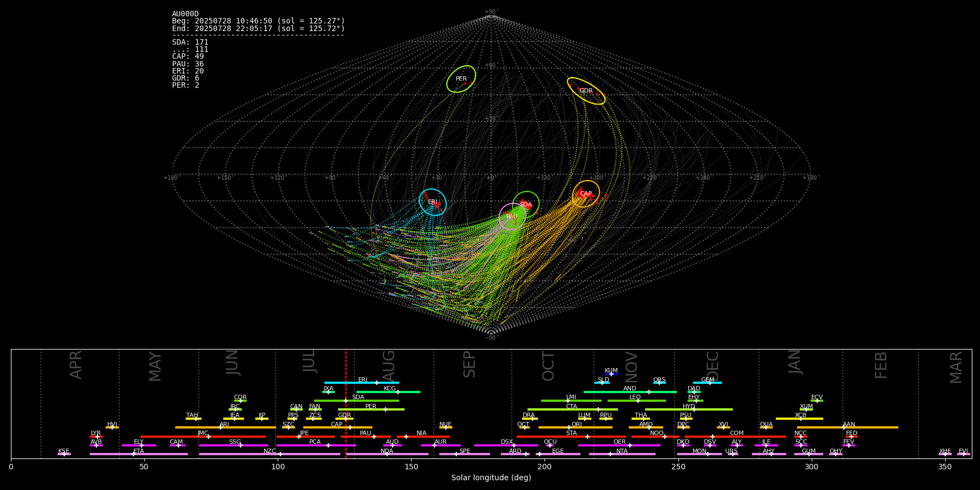Image resolution: width=980 pixels, height=490 pixels.
Task: Click the NIA shower bar in timeline
Action: (423, 437)
